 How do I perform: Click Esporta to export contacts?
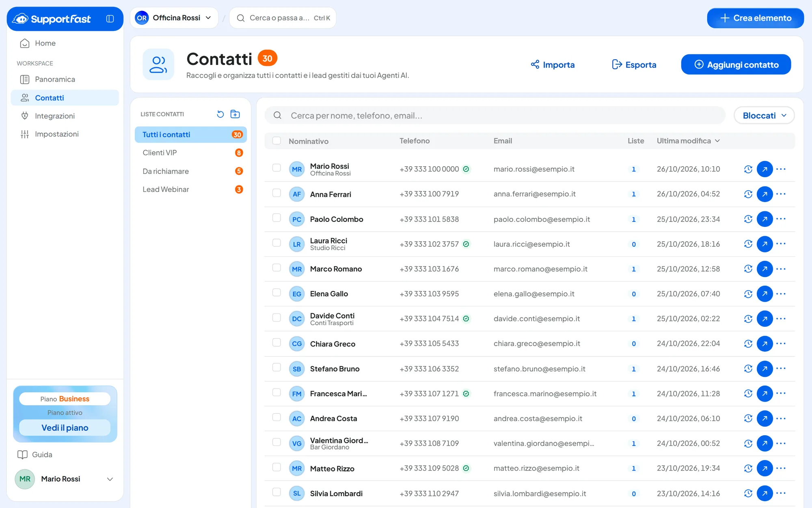(634, 65)
